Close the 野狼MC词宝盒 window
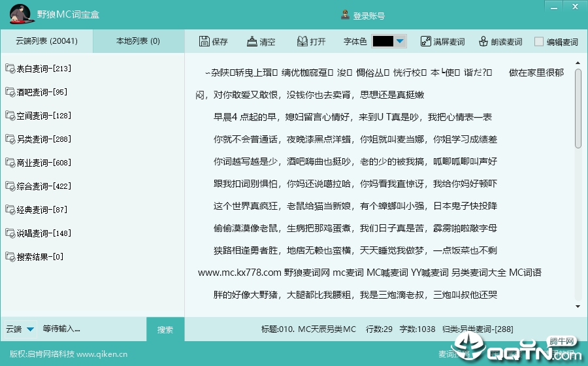The height and width of the screenshot is (366, 588). click(575, 7)
